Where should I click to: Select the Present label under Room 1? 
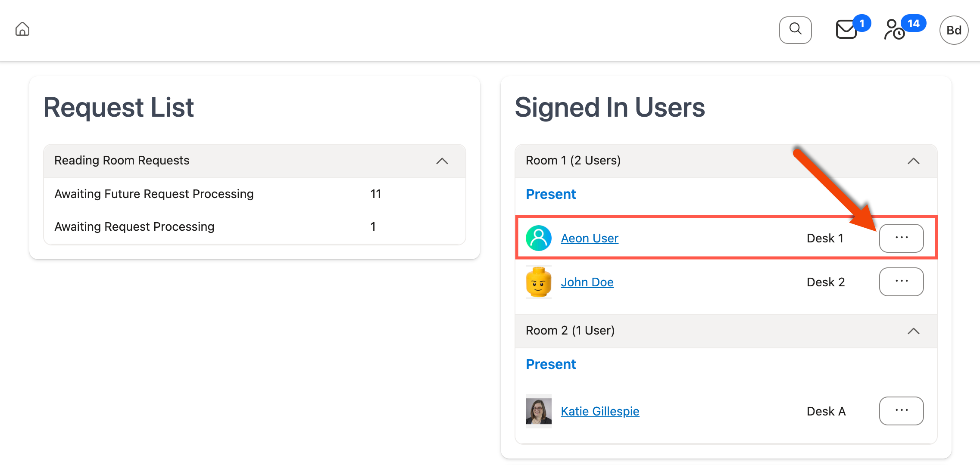550,194
